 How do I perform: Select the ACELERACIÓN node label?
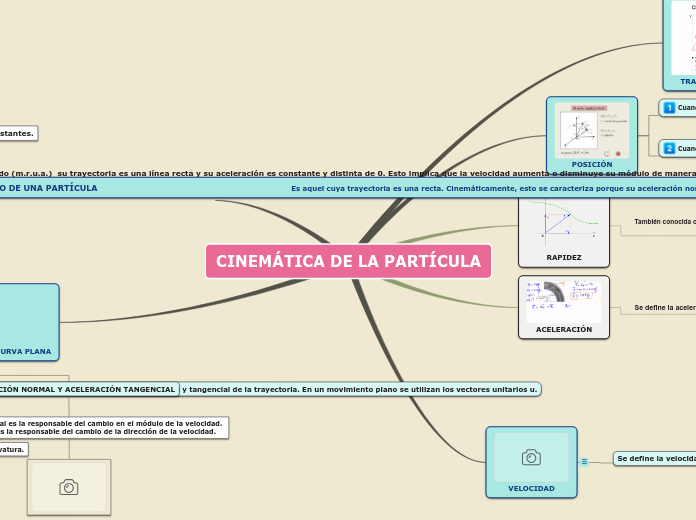[563, 329]
